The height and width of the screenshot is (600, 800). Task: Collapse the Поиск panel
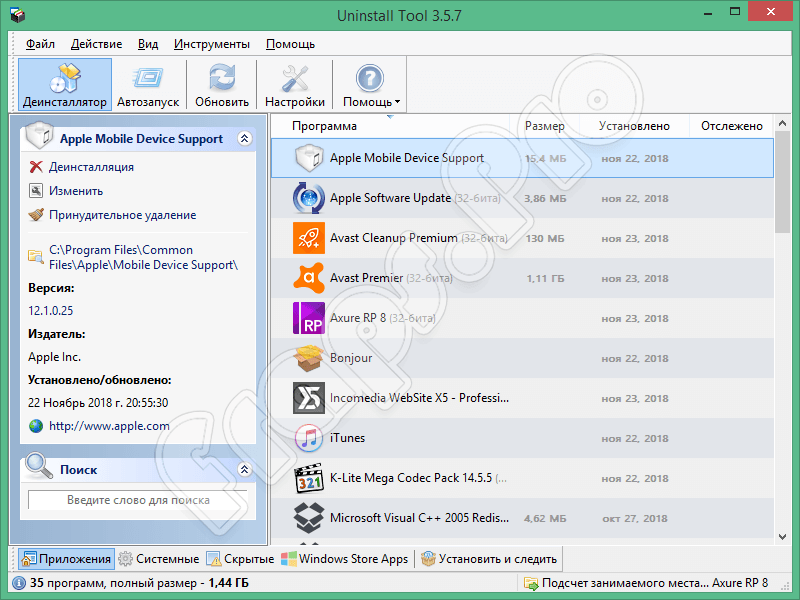click(x=245, y=469)
